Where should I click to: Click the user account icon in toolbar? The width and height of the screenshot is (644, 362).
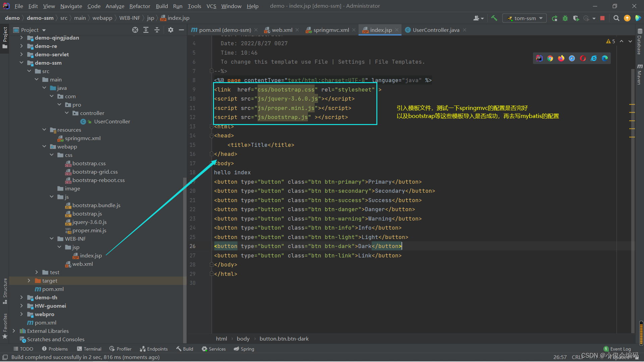point(478,18)
